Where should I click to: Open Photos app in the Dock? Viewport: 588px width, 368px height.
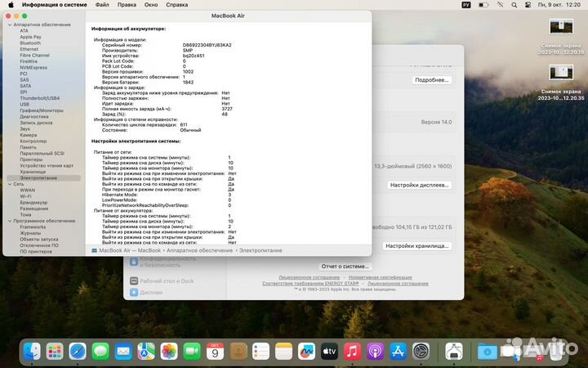(x=169, y=352)
